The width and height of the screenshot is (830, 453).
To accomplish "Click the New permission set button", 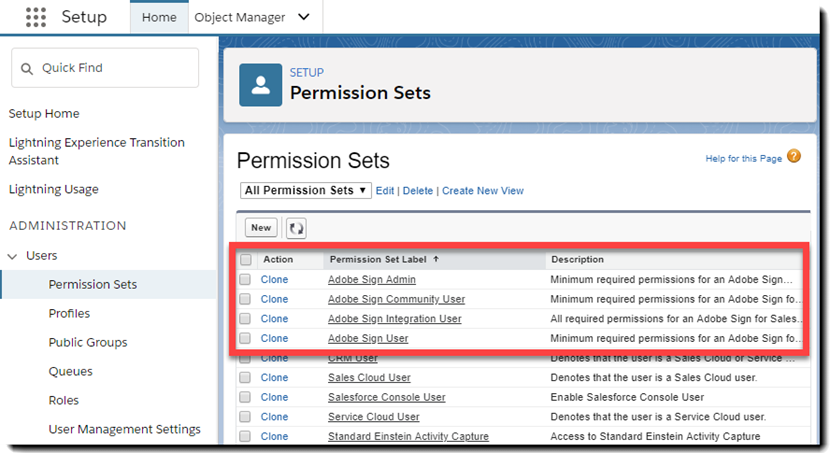I will [261, 228].
